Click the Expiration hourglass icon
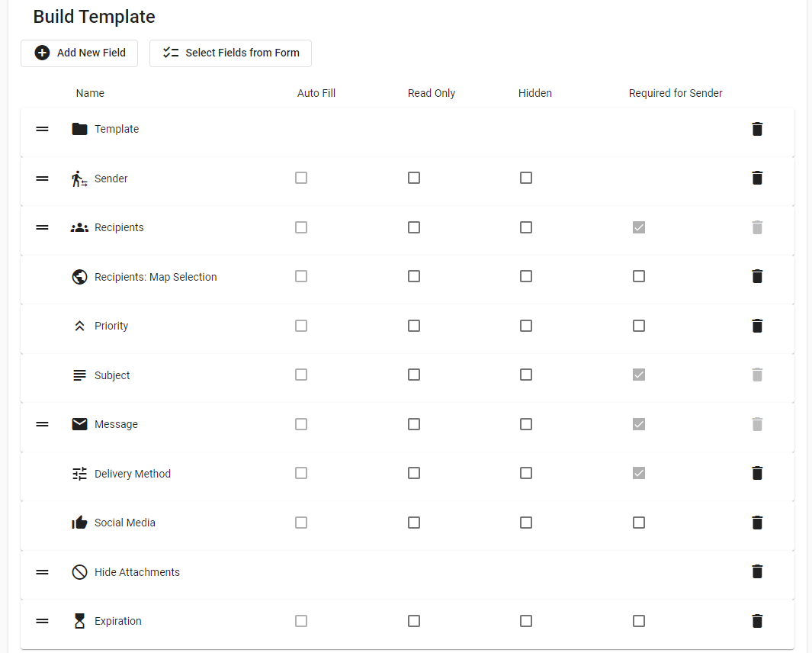Viewport: 812px width, 653px height. click(x=79, y=621)
